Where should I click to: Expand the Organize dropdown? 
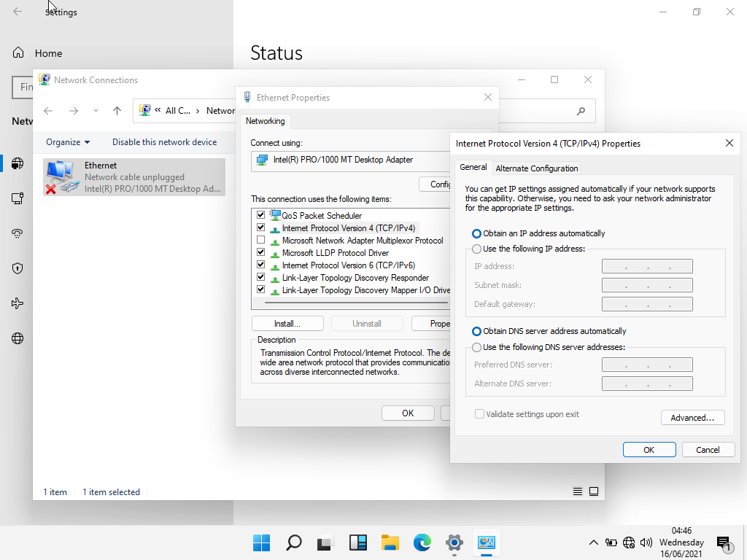[68, 142]
